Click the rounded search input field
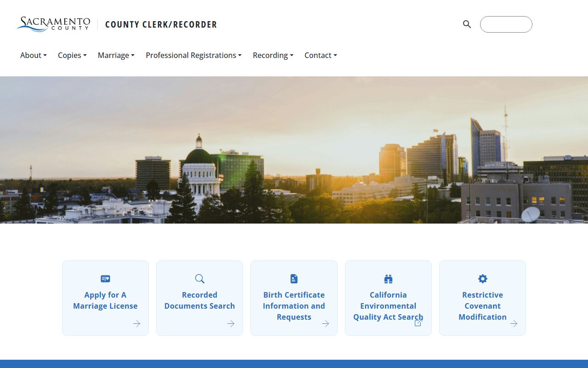This screenshot has width=588, height=368. tap(506, 24)
